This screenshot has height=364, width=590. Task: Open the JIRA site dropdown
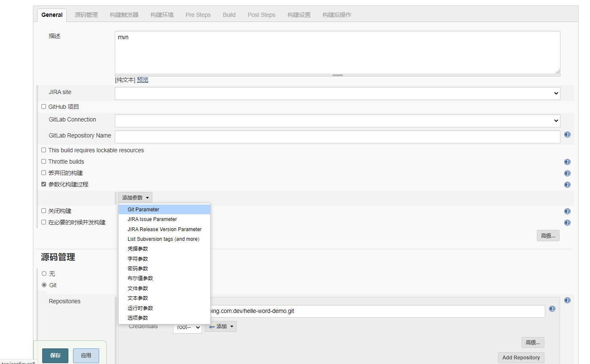(337, 93)
